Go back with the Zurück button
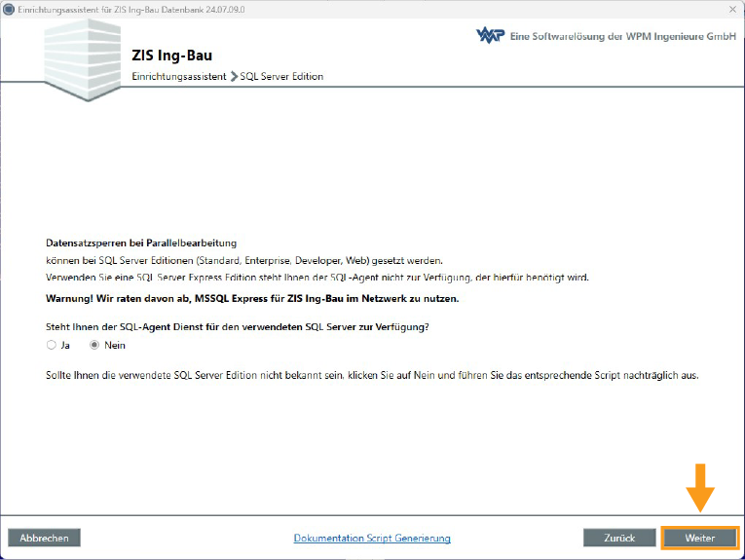 [x=619, y=538]
